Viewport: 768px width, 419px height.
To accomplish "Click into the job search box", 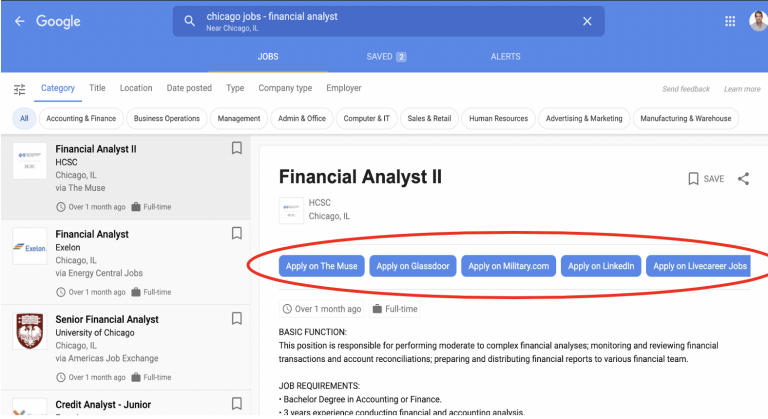I will pyautogui.click(x=388, y=21).
